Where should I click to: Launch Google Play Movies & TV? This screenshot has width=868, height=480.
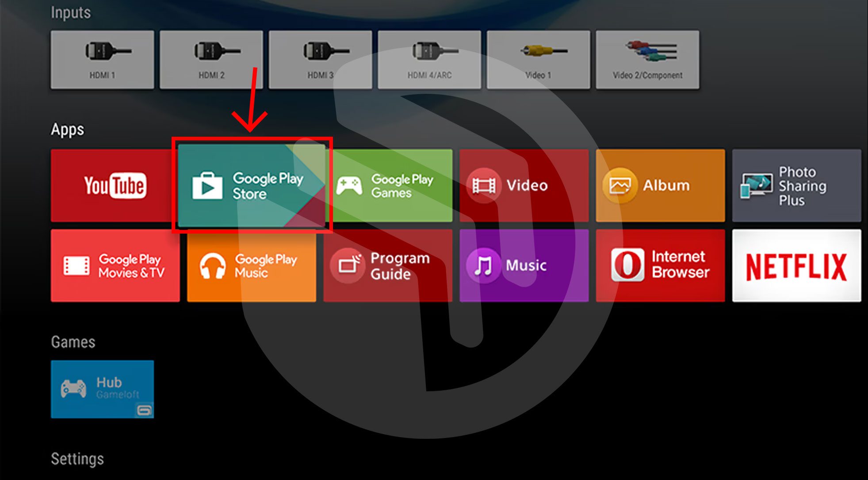click(x=115, y=265)
